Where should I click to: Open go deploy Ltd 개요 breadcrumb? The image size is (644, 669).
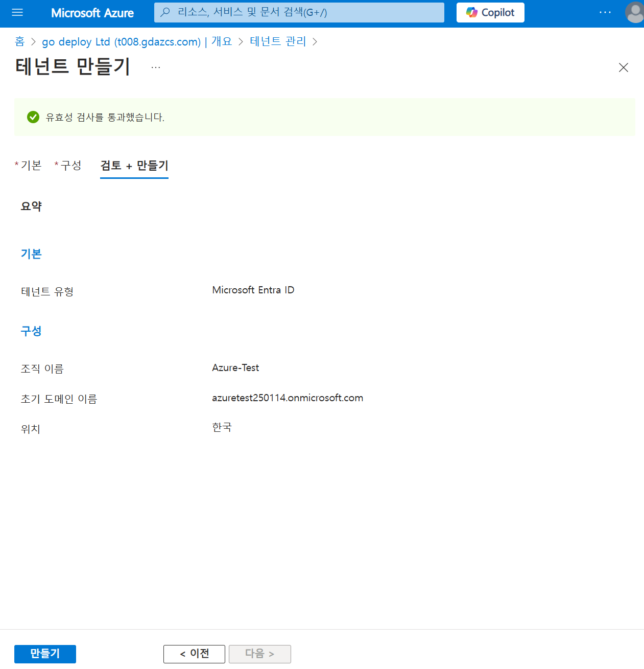137,41
